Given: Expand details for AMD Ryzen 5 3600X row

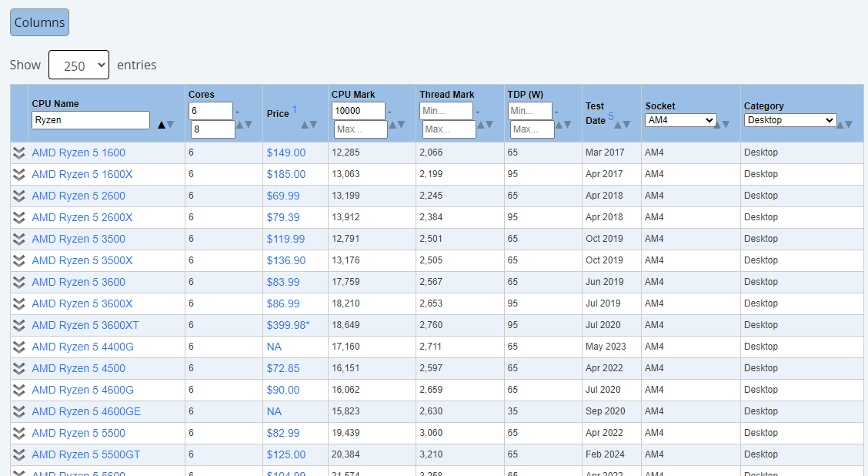Looking at the screenshot, I should [18, 304].
